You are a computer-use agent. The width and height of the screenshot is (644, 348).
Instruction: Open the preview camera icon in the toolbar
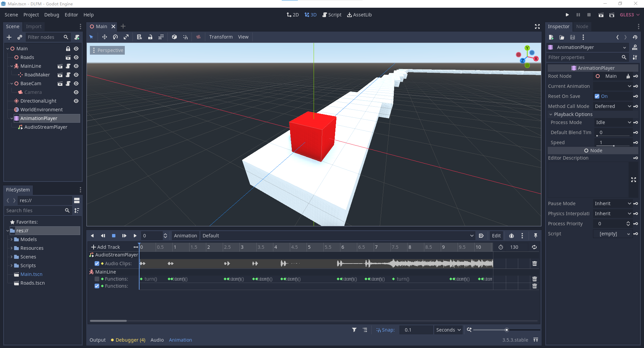coord(198,37)
